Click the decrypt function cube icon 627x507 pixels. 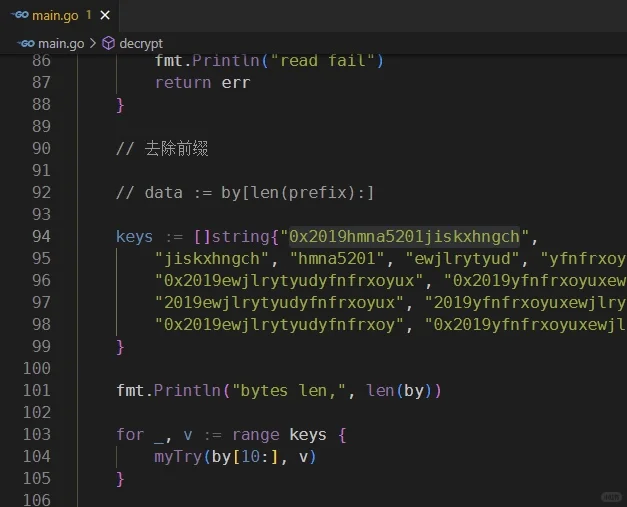[108, 43]
